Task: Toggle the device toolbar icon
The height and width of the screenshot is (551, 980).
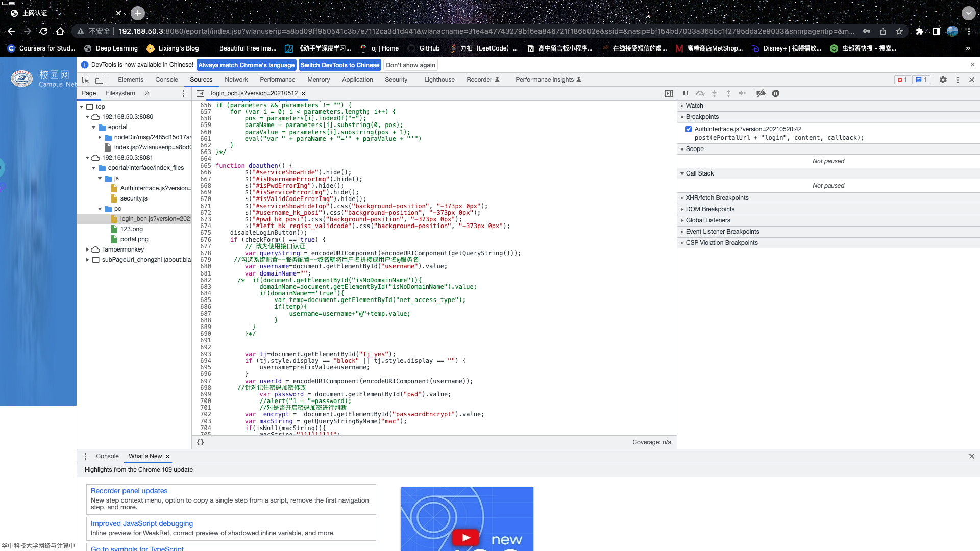Action: click(99, 80)
